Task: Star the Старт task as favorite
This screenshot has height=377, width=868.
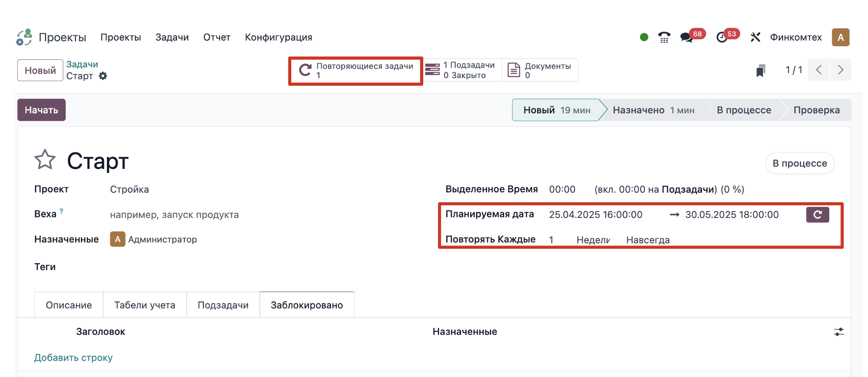Action: tap(45, 160)
